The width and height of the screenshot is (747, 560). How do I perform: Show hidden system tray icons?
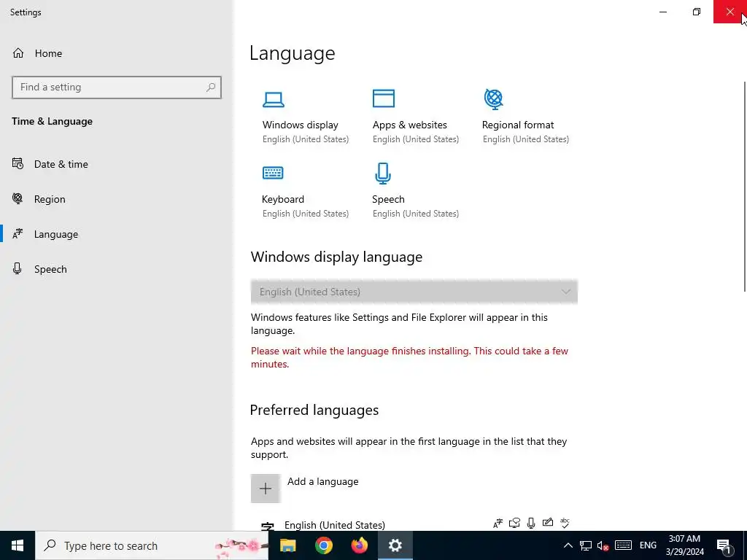(568, 545)
